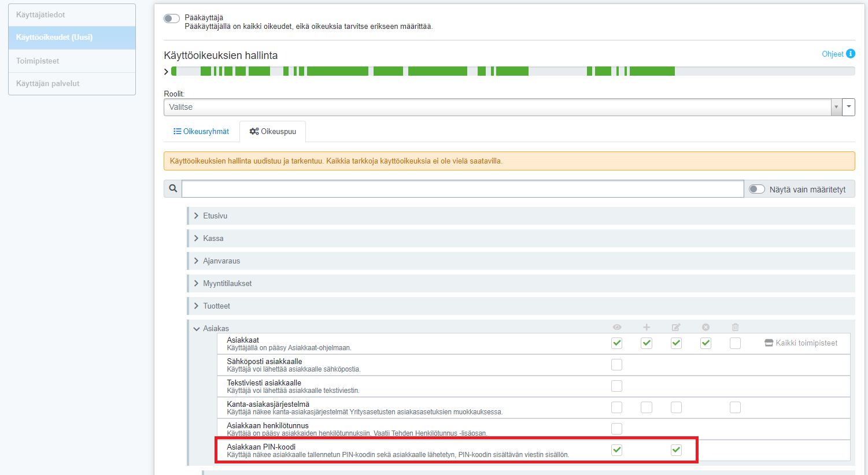The width and height of the screenshot is (868, 475).
Task: Open Käyttäjätiedot in the left sidebar
Action: pyautogui.click(x=72, y=14)
